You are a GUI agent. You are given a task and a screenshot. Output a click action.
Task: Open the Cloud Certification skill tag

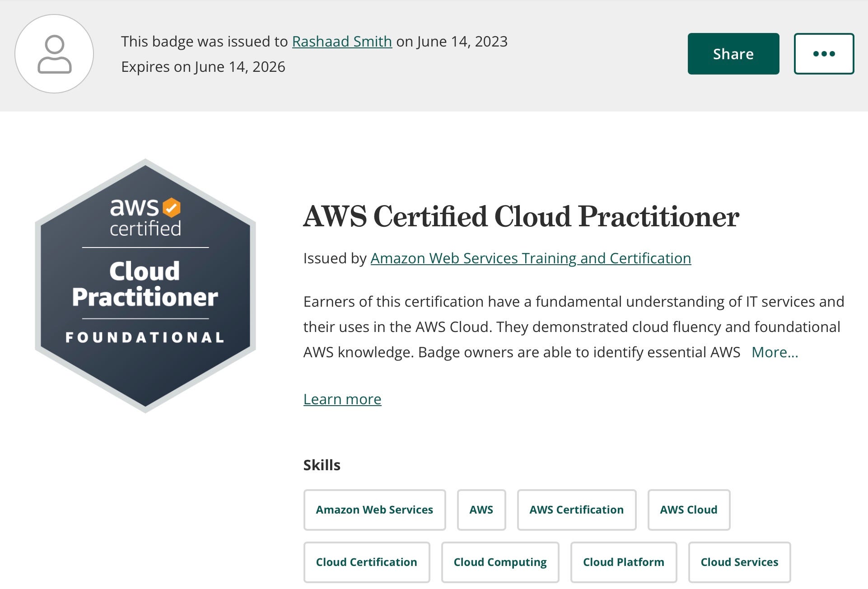click(x=366, y=562)
